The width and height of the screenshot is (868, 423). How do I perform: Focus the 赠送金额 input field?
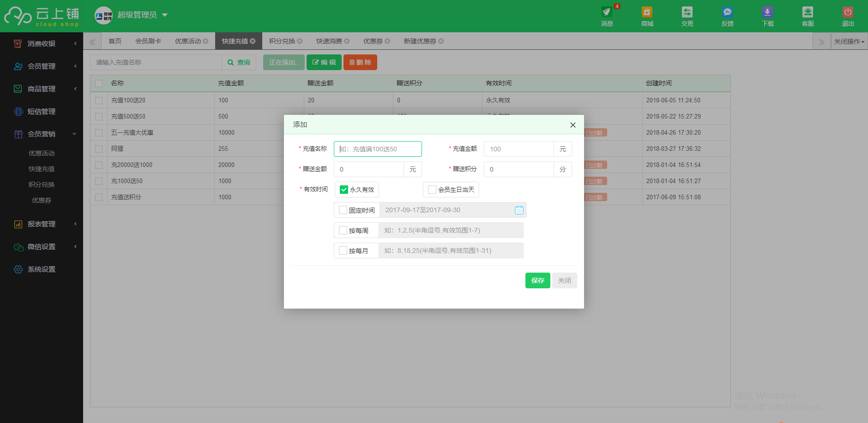(x=369, y=169)
